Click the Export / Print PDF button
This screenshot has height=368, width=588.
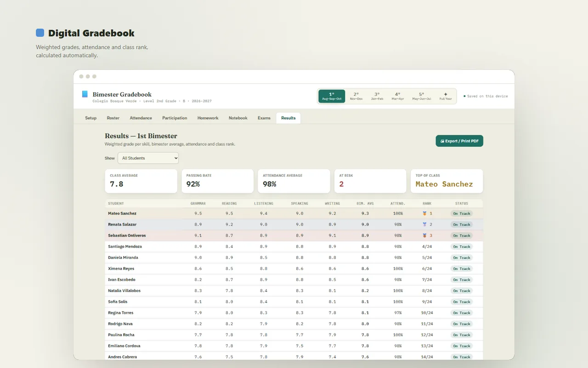pyautogui.click(x=459, y=141)
